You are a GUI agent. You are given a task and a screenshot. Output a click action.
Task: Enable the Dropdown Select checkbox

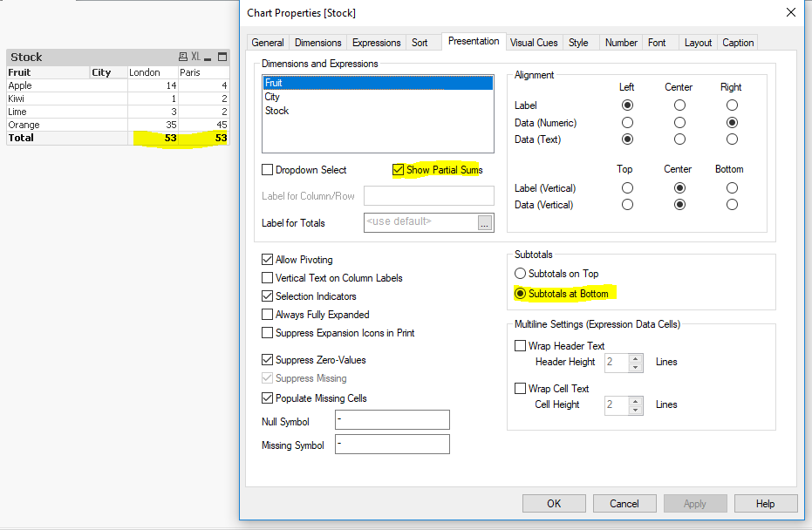(x=267, y=170)
